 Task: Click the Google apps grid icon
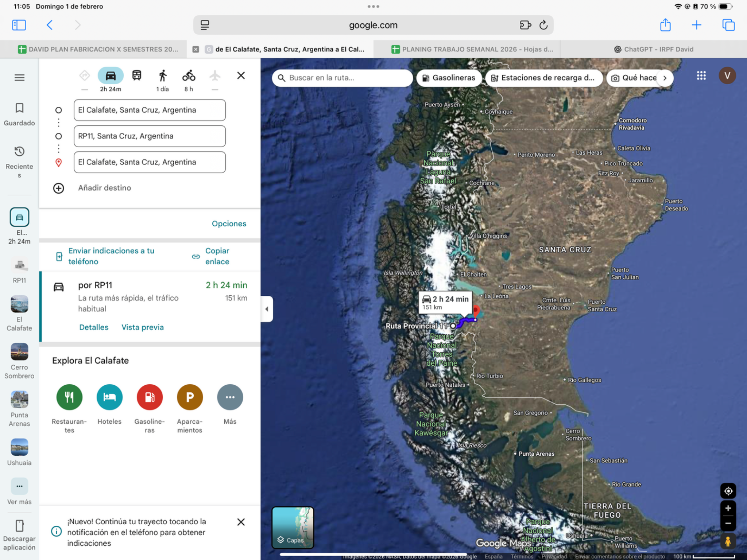click(701, 76)
